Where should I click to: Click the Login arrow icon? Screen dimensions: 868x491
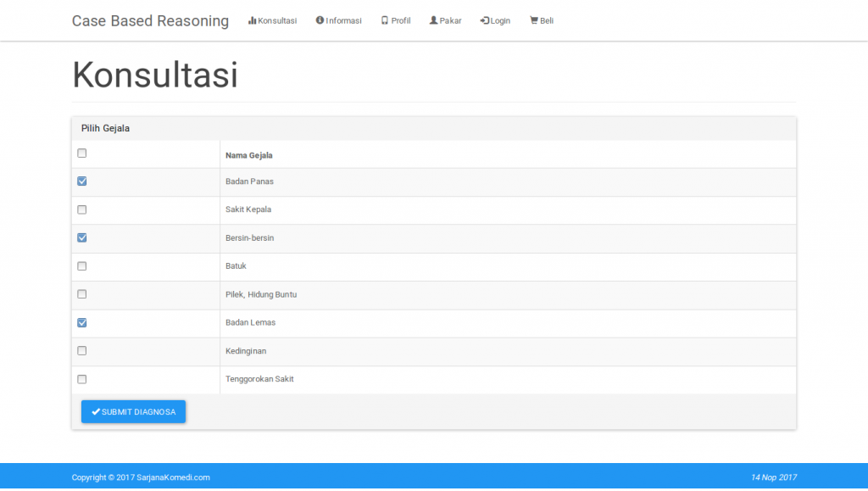pyautogui.click(x=484, y=20)
